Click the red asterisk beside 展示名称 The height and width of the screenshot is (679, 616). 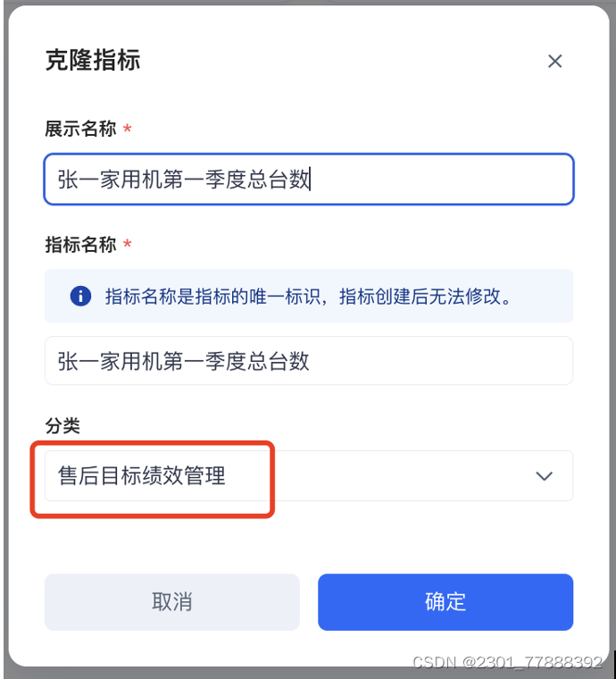coord(128,130)
